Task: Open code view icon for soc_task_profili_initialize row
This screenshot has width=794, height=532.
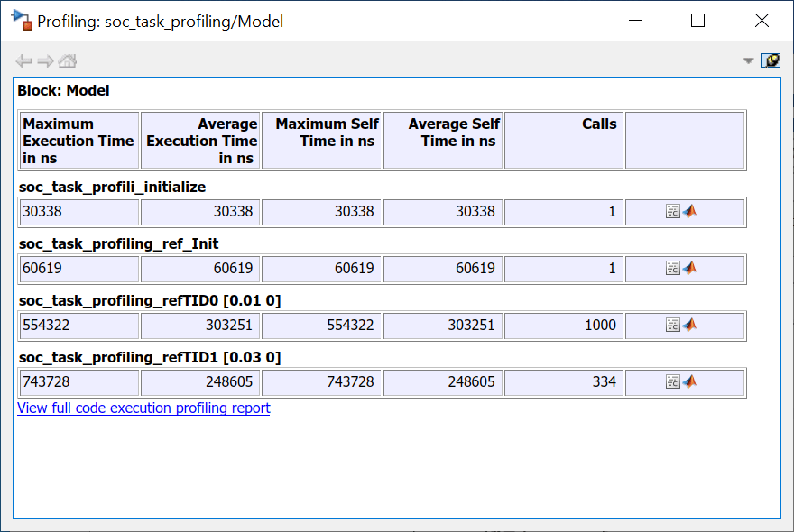Action: (x=672, y=212)
